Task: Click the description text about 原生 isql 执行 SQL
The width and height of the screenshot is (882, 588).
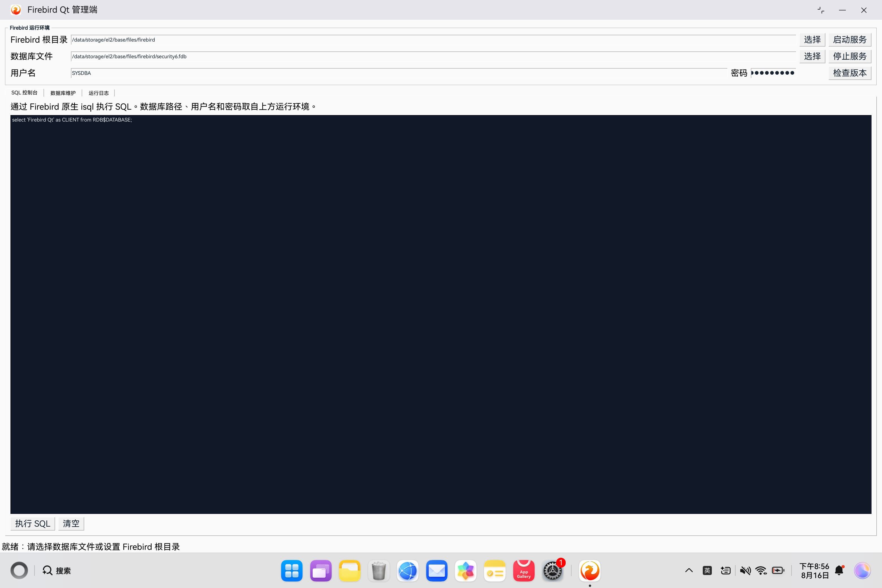Action: point(163,107)
